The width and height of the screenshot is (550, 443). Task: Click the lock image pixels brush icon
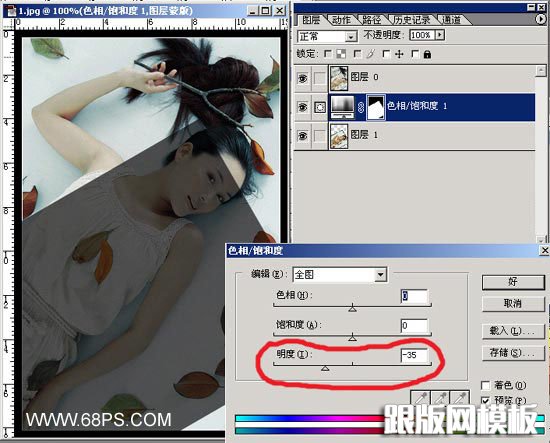pos(370,54)
